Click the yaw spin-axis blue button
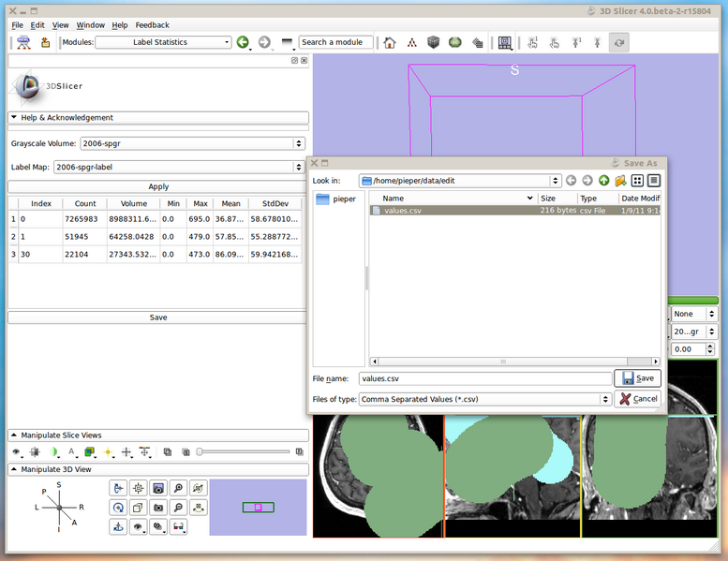Image resolution: width=728 pixels, height=561 pixels. coord(118,527)
